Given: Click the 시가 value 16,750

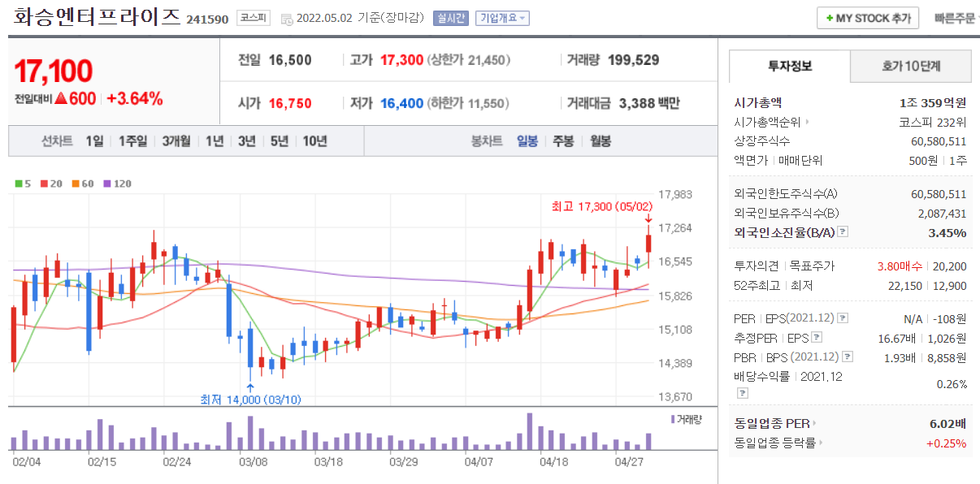Looking at the screenshot, I should [x=290, y=104].
